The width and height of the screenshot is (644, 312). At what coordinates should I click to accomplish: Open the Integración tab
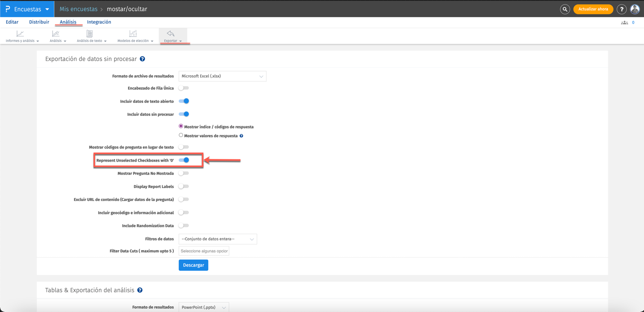coord(99,21)
